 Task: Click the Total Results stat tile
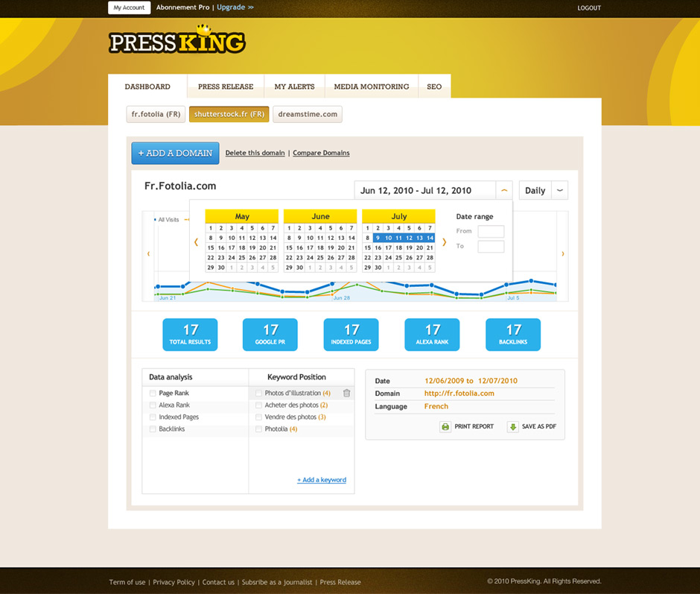coord(190,335)
